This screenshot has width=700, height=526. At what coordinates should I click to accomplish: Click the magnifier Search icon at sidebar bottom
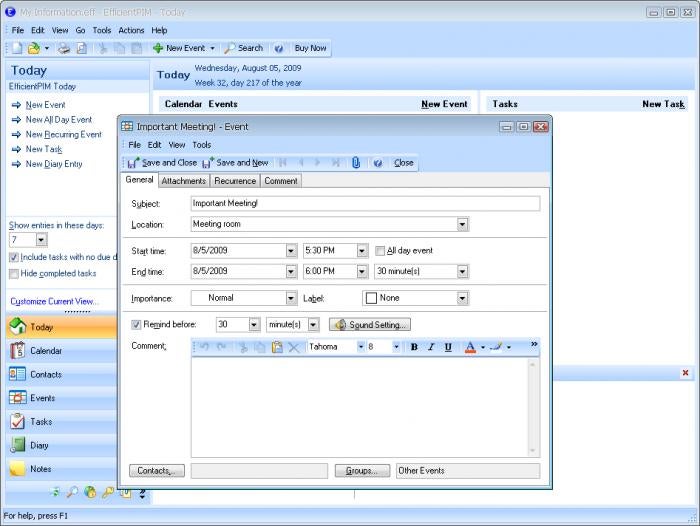click(x=72, y=492)
